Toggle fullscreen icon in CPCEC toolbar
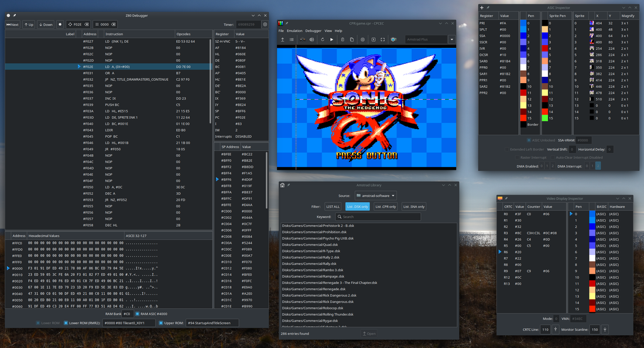Screen dimensions: 644x348 [382, 39]
